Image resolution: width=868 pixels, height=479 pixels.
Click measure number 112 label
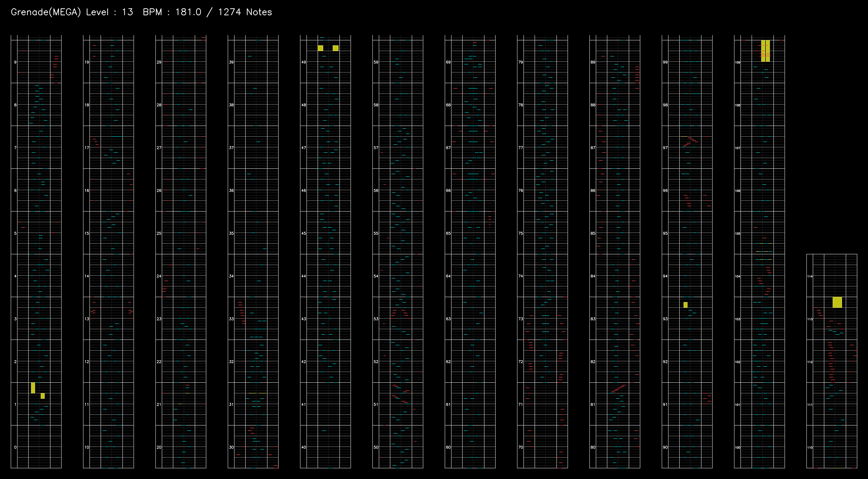click(810, 362)
